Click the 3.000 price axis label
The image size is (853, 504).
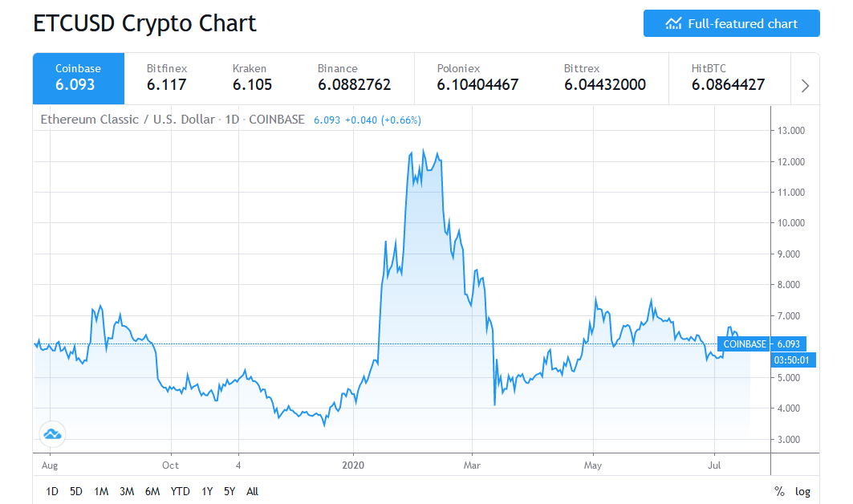[789, 439]
